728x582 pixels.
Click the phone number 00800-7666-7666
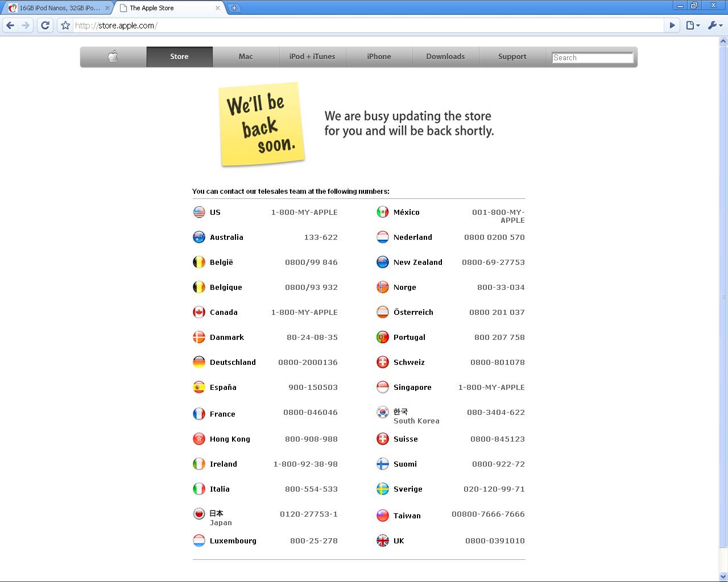click(488, 514)
